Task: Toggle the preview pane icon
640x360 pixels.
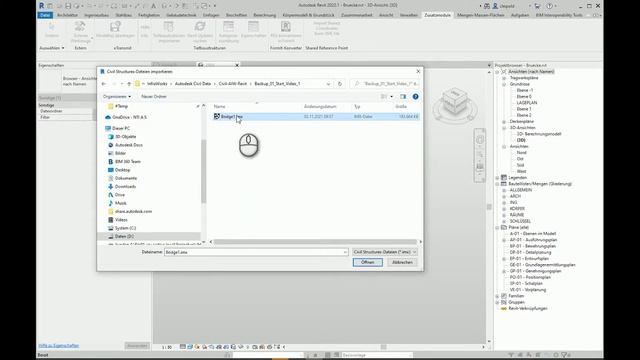Action: pyautogui.click(x=403, y=97)
